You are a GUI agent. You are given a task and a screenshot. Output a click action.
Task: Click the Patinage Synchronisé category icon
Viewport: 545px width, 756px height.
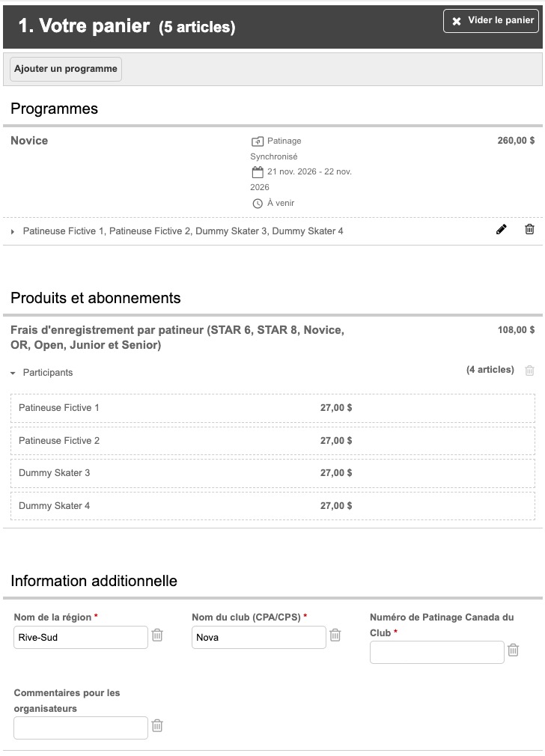pos(258,141)
